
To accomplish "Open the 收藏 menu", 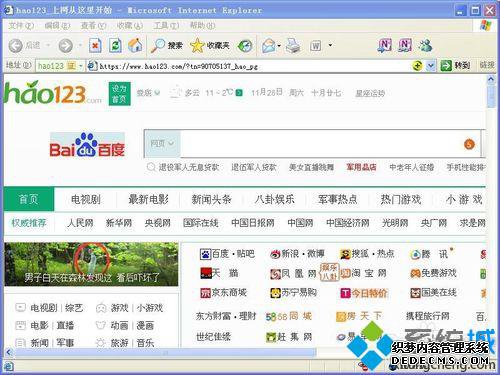I will pos(130,25).
